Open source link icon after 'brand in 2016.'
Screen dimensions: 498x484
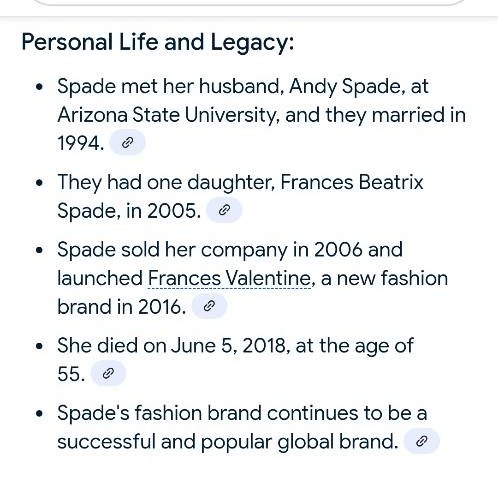click(209, 306)
